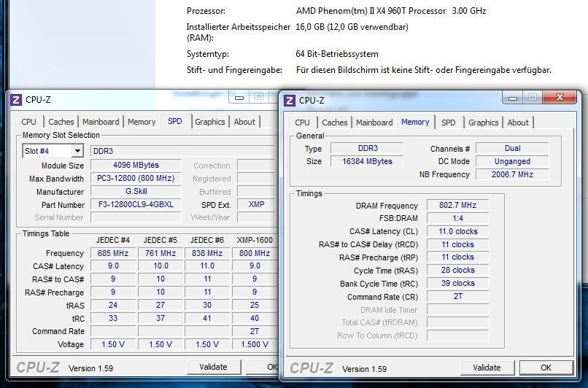Screen dimensions: 588x388
Task: Click JEDEC #5 frequency 761 MHz
Action: tap(160, 253)
